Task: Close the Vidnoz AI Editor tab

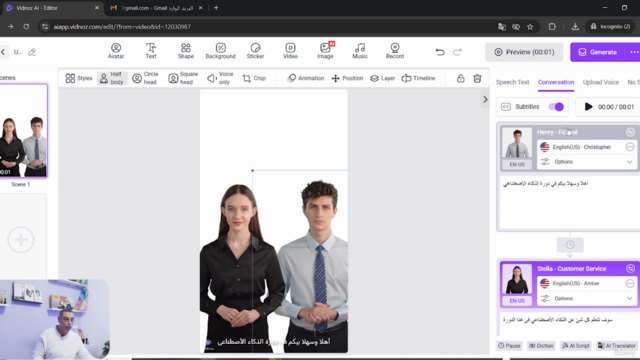Action: point(97,8)
